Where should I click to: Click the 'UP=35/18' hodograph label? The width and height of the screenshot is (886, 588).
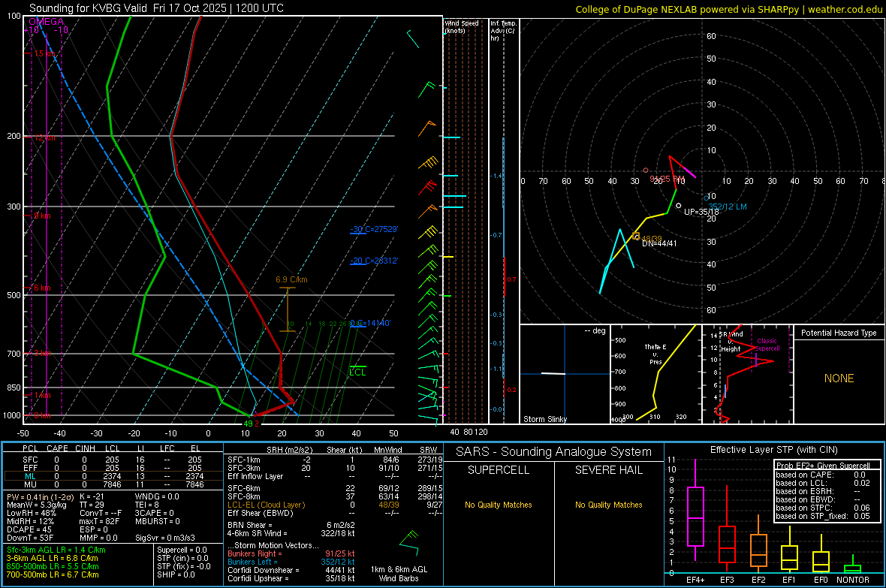(701, 212)
